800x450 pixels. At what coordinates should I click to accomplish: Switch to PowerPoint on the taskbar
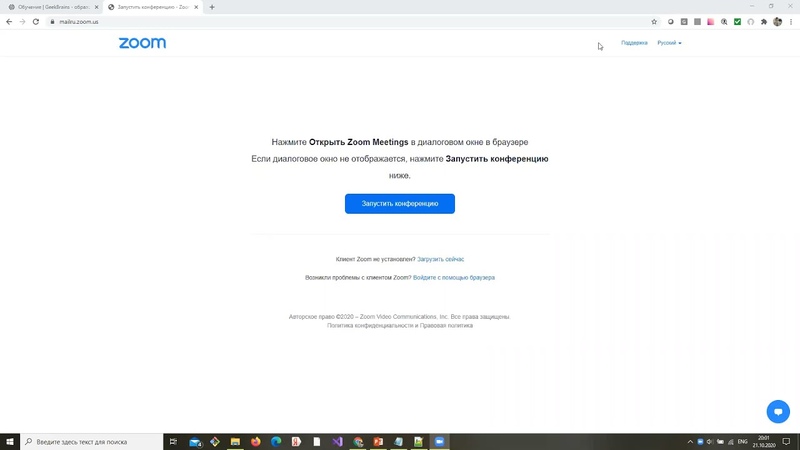(378, 441)
